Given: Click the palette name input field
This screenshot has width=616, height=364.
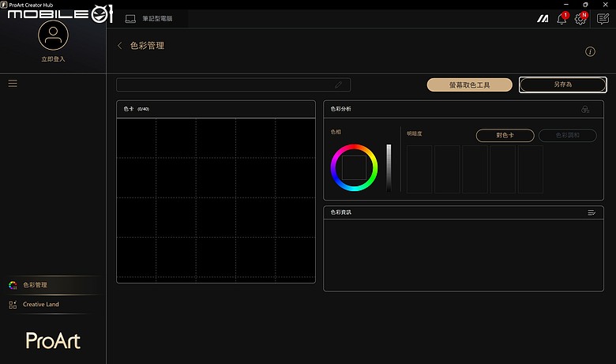Looking at the screenshot, I should (x=233, y=84).
